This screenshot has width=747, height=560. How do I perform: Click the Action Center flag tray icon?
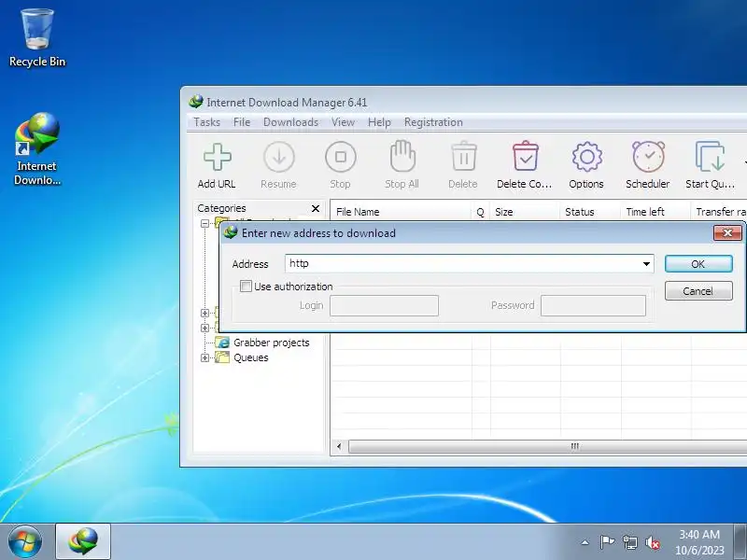coord(607,542)
